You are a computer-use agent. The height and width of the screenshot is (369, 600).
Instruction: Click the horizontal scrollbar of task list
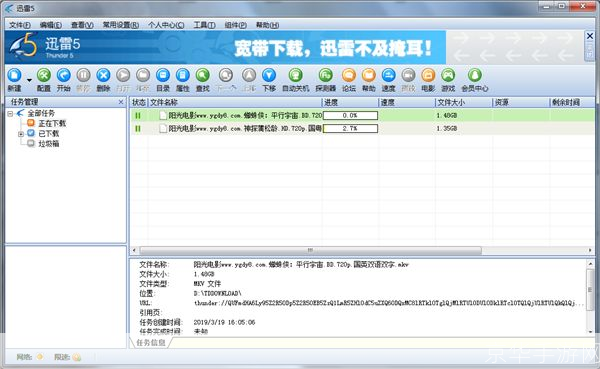310,250
